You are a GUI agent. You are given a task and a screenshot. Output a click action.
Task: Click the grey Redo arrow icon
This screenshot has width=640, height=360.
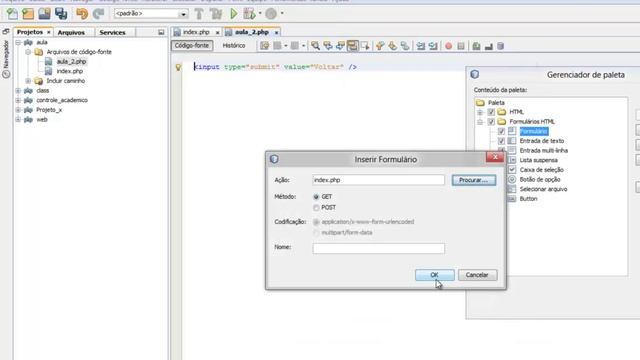coord(98,14)
